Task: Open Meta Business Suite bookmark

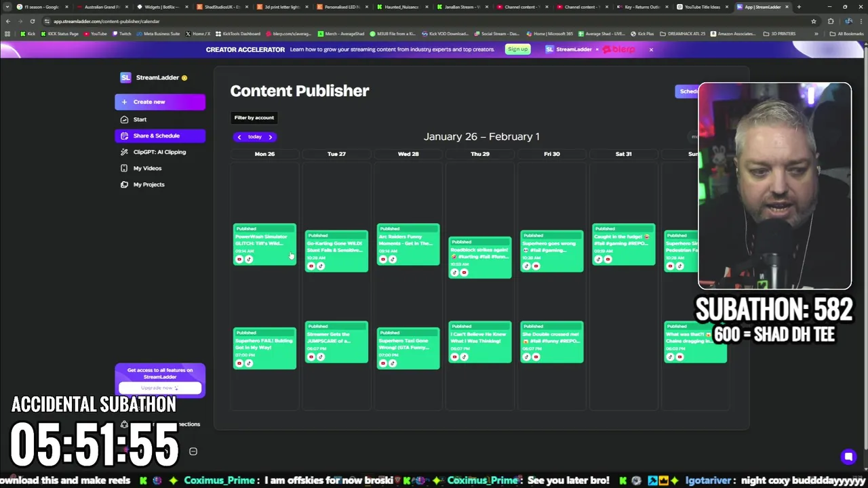Action: point(159,34)
